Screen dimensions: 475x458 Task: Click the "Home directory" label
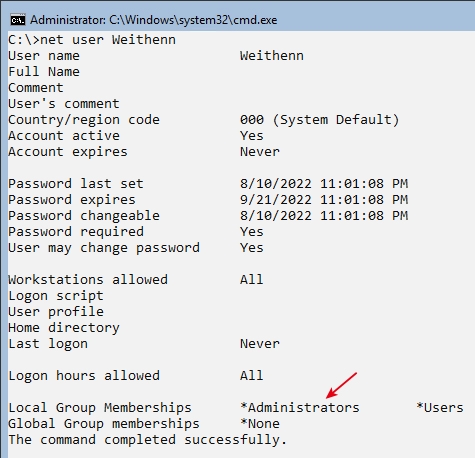pos(64,328)
